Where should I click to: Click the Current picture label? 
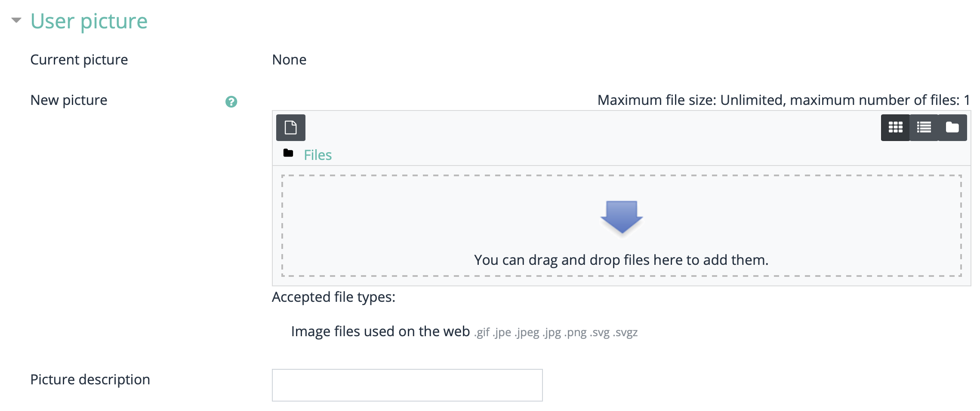[79, 60]
